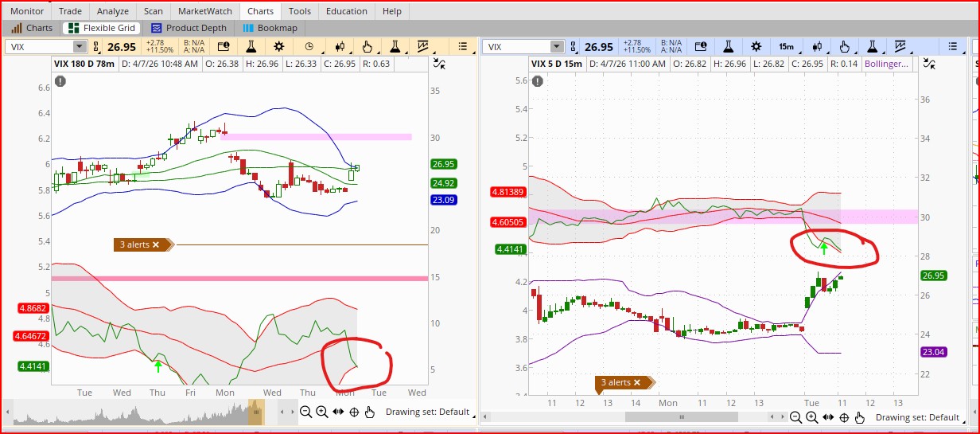Click the Bollinger study label in right chart

tap(889, 64)
